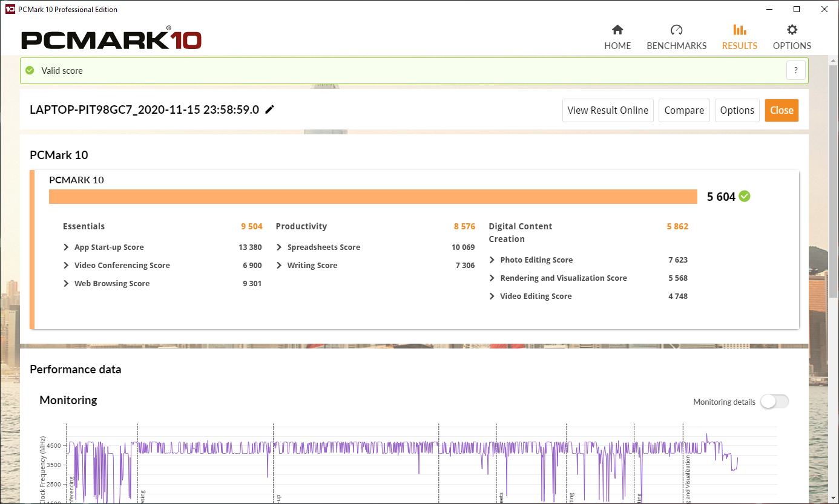
Task: Open the Results bar chart icon
Action: pos(739,30)
